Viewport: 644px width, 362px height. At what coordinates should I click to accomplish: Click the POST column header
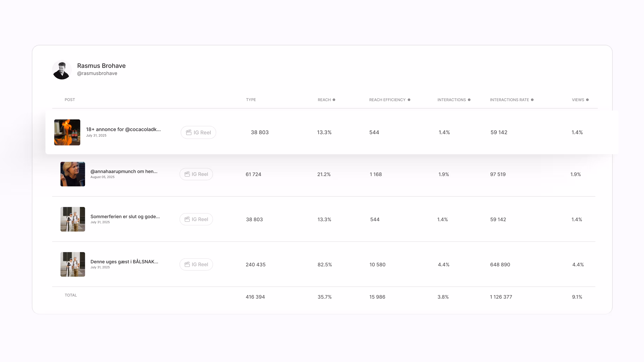pos(70,100)
